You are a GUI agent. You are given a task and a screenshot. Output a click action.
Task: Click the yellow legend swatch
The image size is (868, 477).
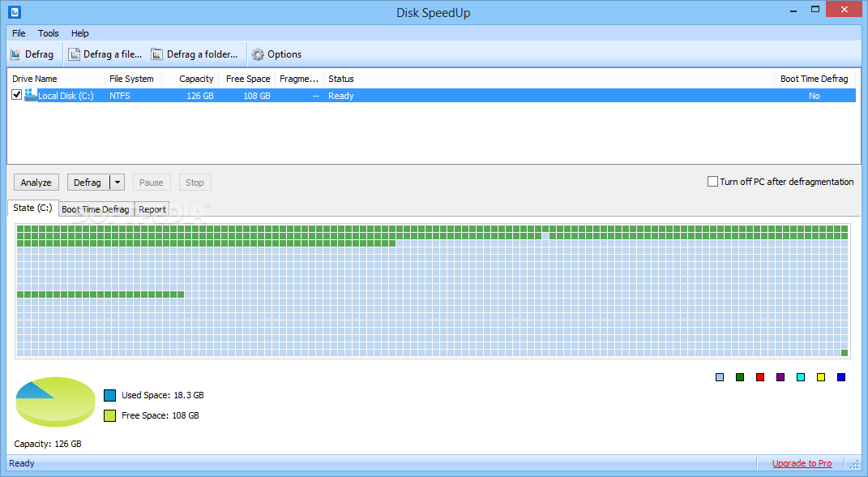point(821,377)
